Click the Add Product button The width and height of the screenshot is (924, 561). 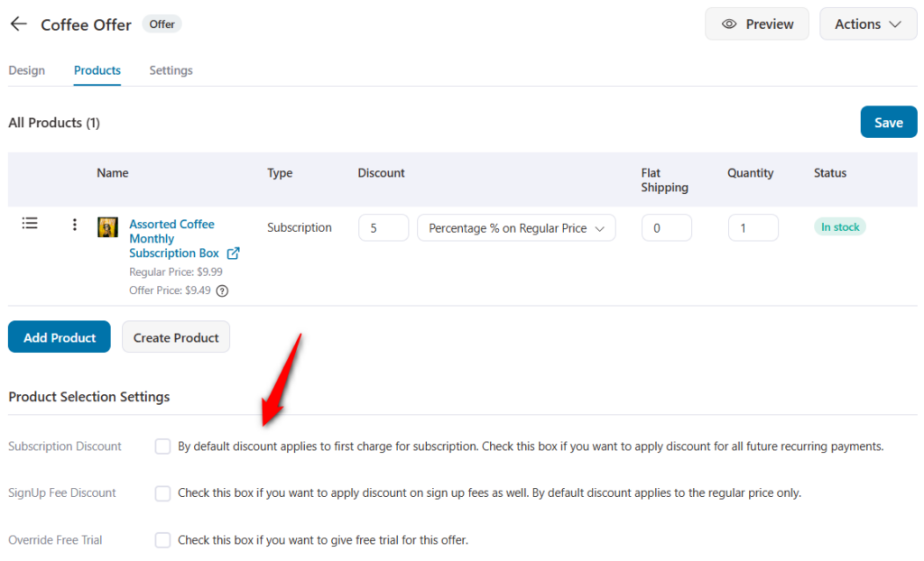[59, 337]
